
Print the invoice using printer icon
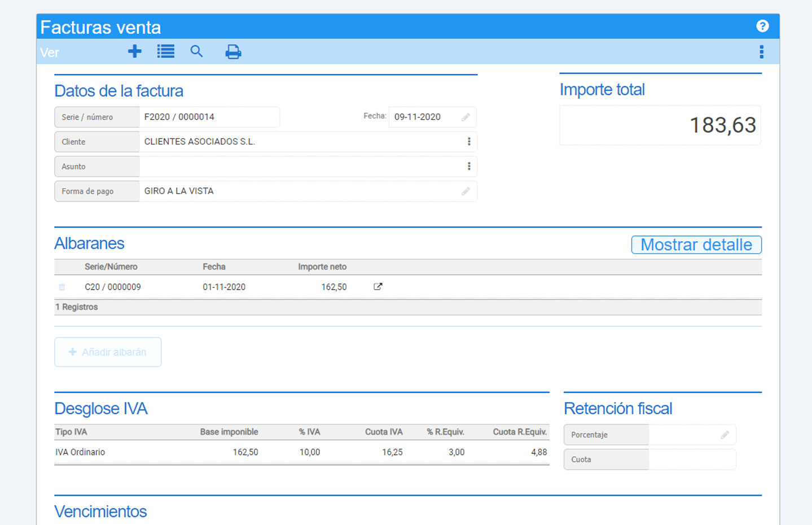coord(233,52)
